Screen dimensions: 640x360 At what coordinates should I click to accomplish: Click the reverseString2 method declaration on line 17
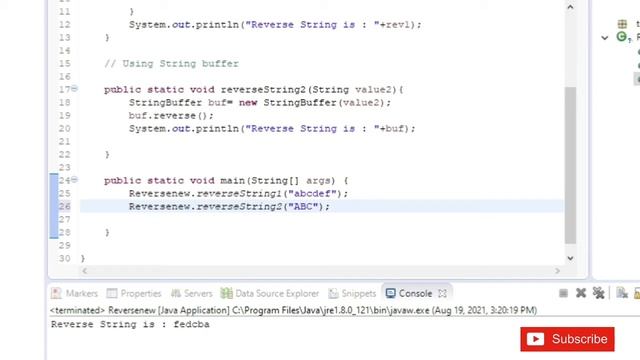[253, 89]
